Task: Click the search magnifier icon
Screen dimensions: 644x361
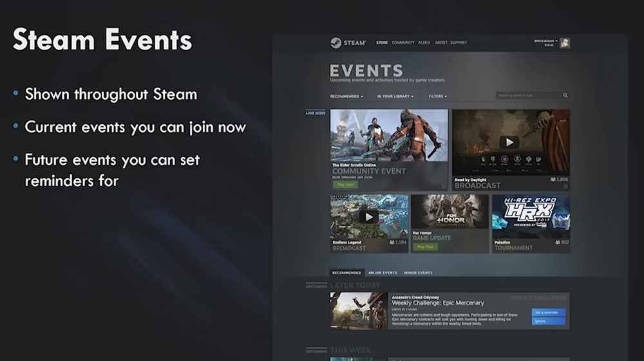Action: coord(565,96)
